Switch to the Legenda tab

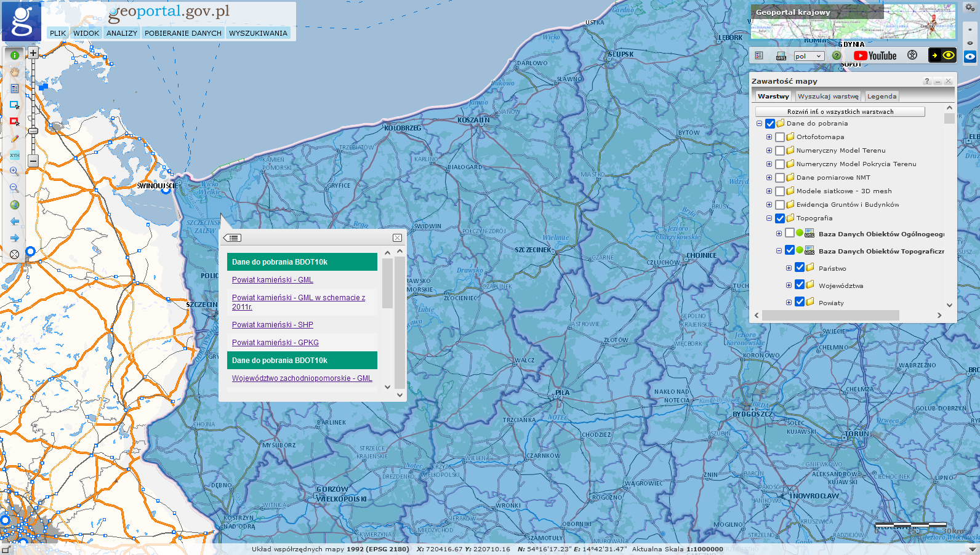coord(882,97)
